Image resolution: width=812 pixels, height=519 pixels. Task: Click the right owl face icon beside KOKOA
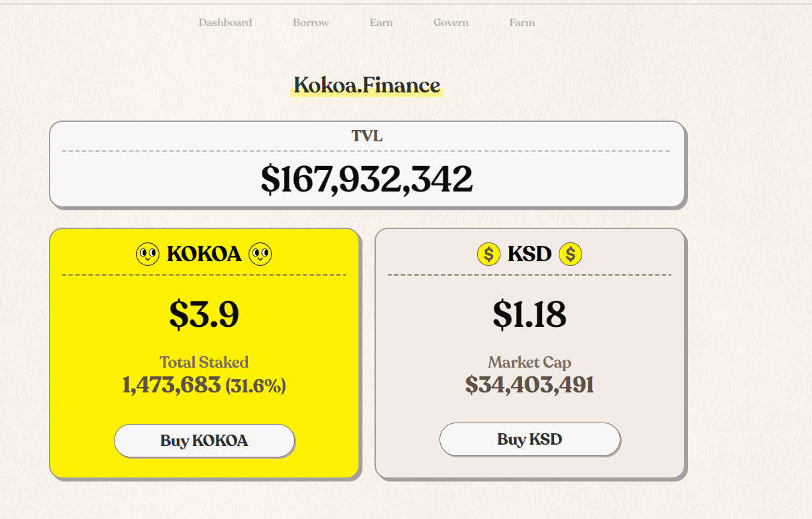[x=260, y=254]
